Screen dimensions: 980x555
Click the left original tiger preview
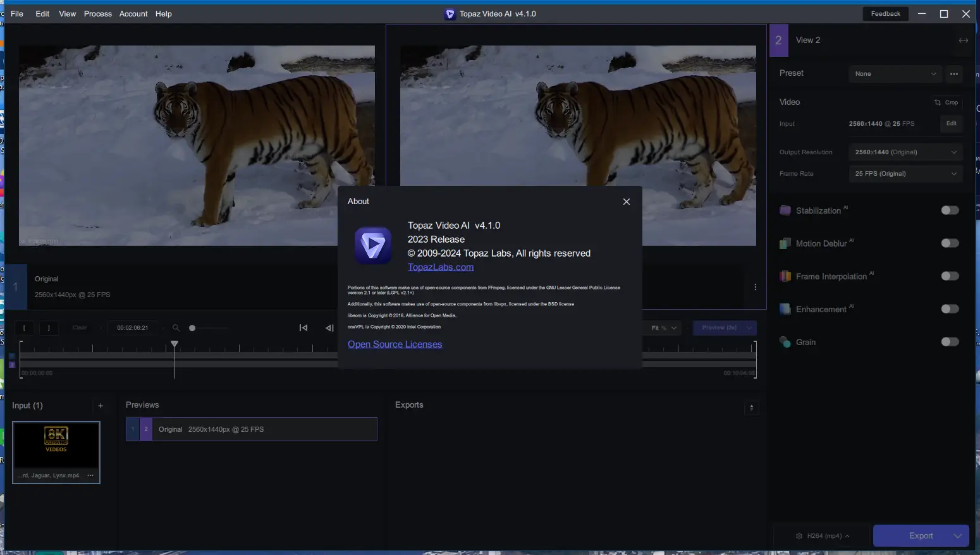[197, 145]
